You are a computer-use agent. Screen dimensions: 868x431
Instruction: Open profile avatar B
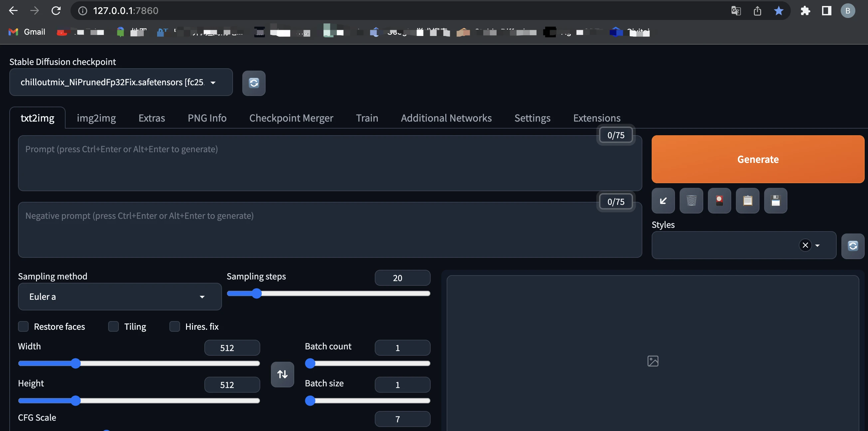click(x=848, y=11)
